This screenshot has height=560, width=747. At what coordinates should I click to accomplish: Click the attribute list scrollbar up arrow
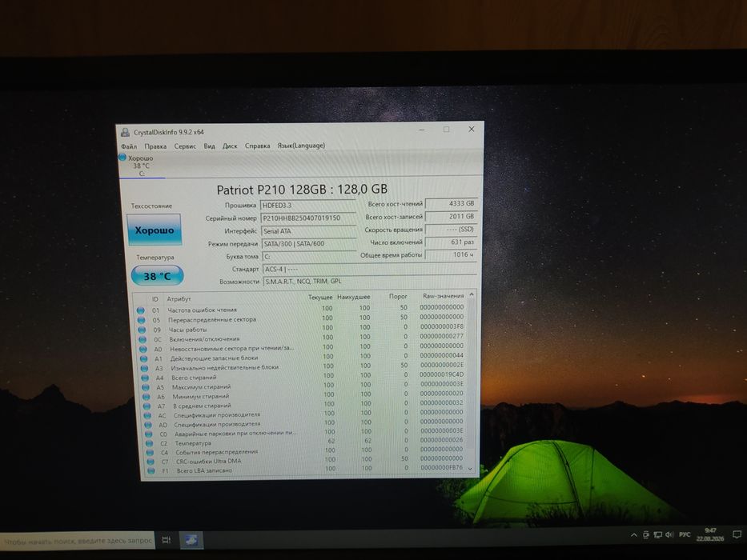point(471,294)
